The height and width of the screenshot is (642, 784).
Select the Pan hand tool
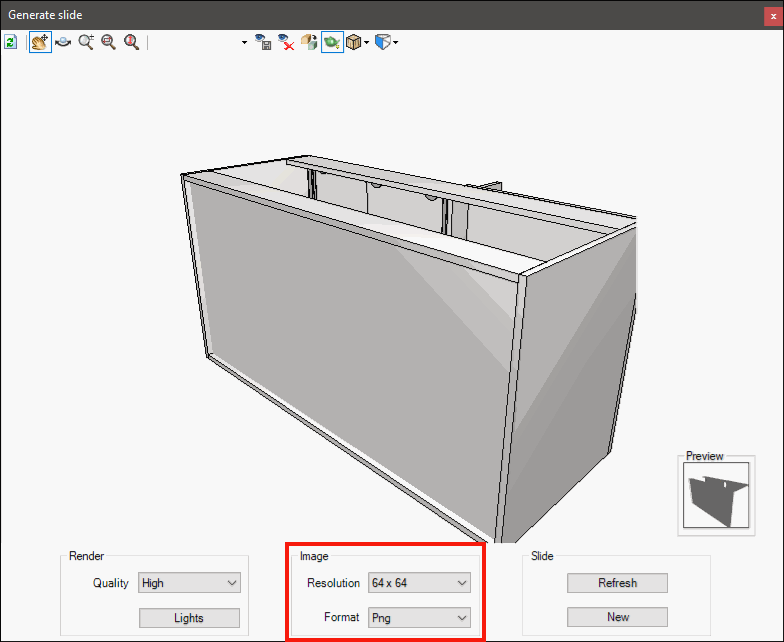(40, 42)
